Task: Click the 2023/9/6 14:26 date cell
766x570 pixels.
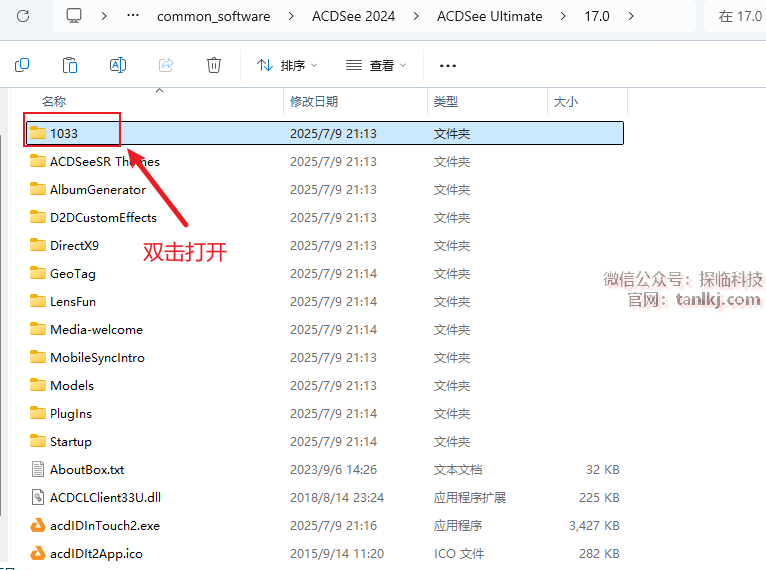Action: (x=333, y=469)
